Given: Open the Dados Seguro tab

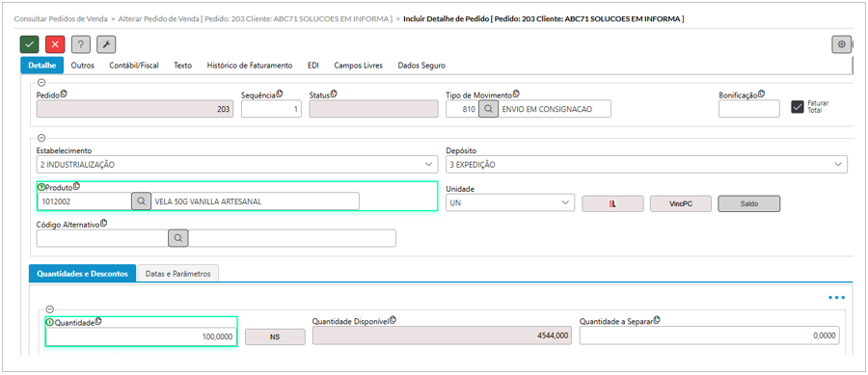Looking at the screenshot, I should (x=421, y=66).
